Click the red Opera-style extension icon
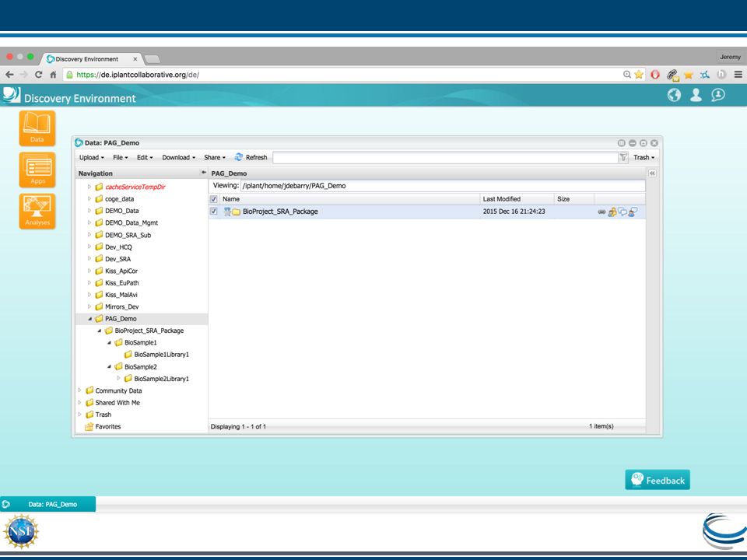Image resolution: width=747 pixels, height=560 pixels. tap(655, 75)
